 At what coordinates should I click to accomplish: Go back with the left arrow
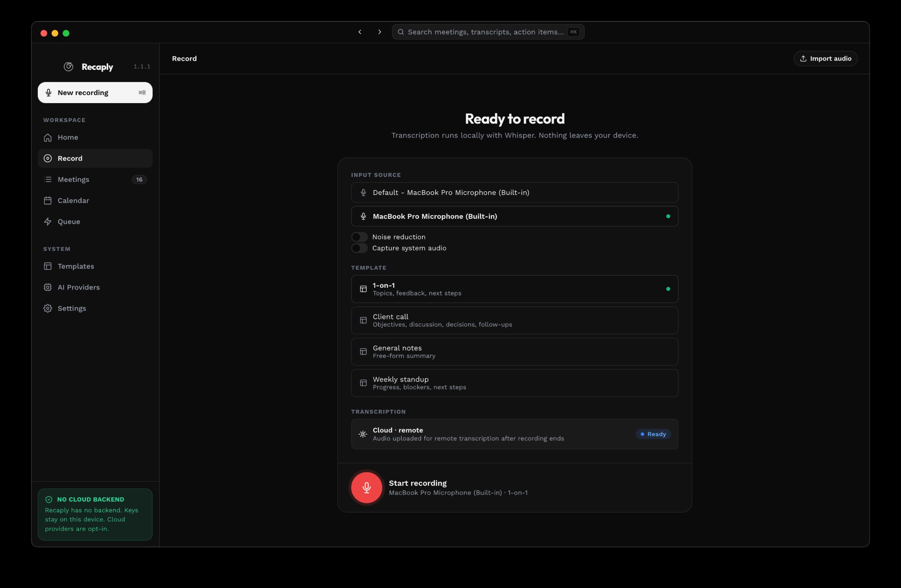(x=360, y=32)
